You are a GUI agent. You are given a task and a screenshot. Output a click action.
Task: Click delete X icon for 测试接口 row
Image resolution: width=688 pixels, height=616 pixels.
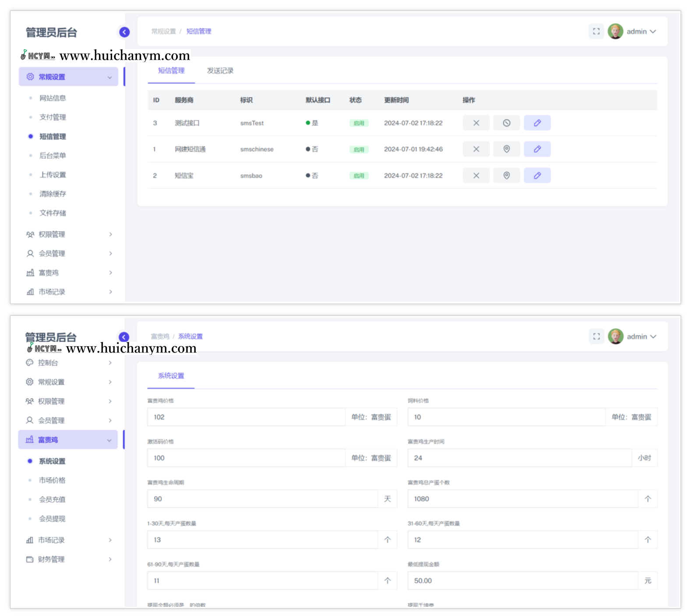[476, 123]
